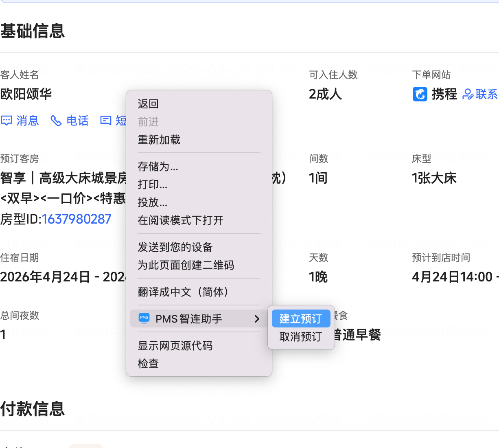Click the PMS 智连助手 extension icon
The width and height of the screenshot is (499, 448).
[144, 318]
